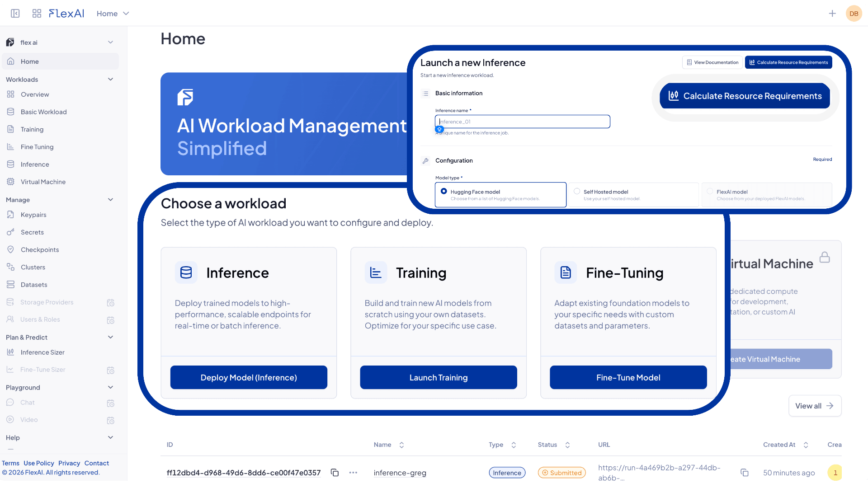
Task: Open Virtual Machine sidebar item
Action: [x=43, y=182]
